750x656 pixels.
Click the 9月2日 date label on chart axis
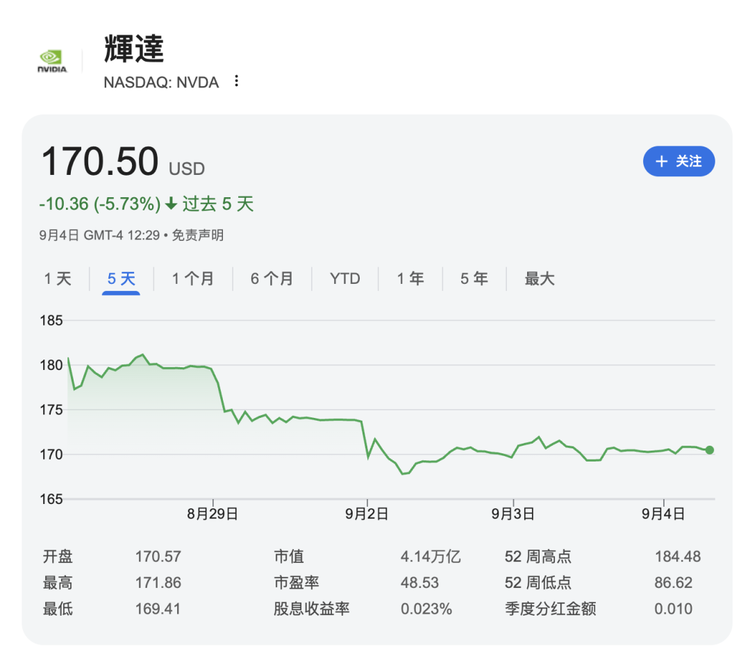[367, 514]
